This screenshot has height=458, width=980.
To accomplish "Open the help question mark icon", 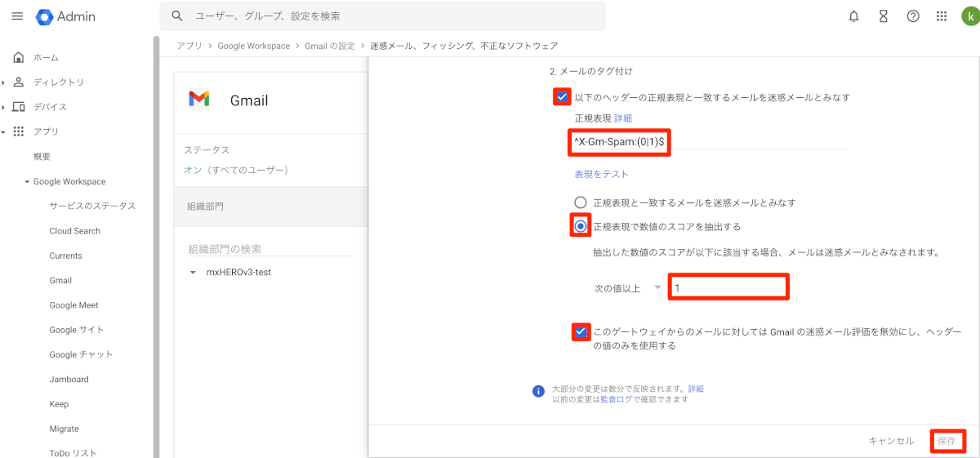I will [x=913, y=16].
